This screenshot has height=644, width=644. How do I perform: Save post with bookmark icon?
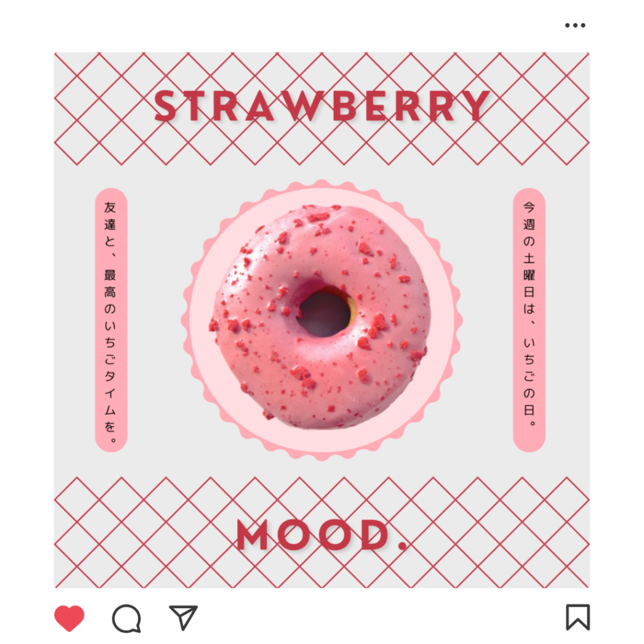(x=578, y=617)
